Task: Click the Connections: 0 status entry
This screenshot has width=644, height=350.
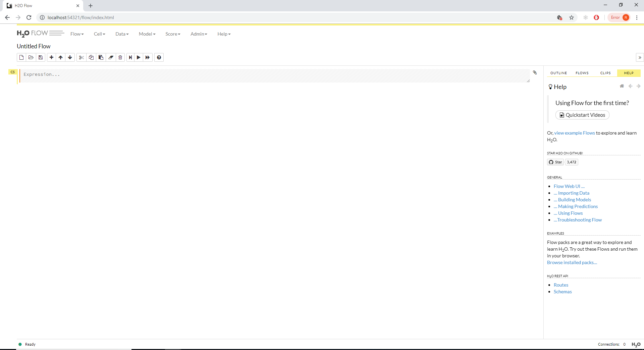Action: click(612, 344)
